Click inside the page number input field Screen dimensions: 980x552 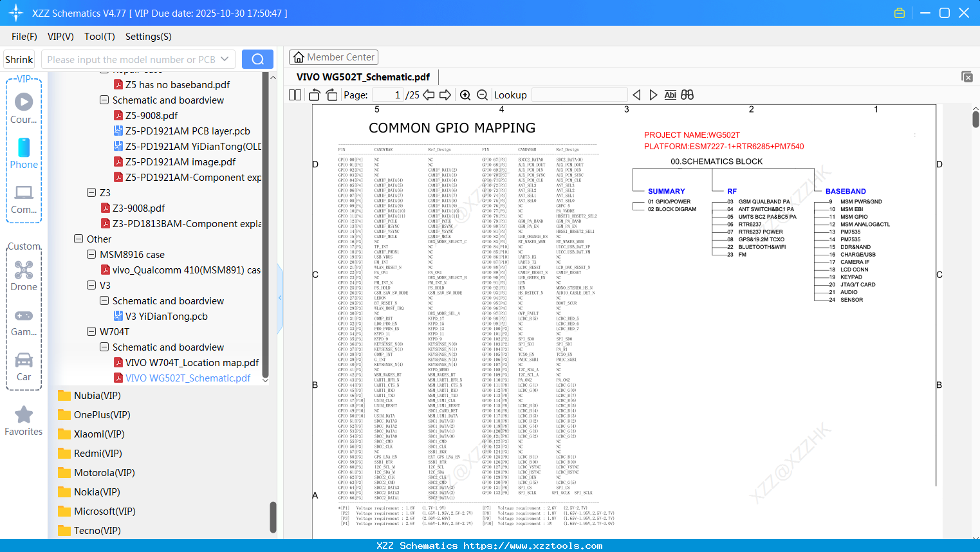click(386, 95)
